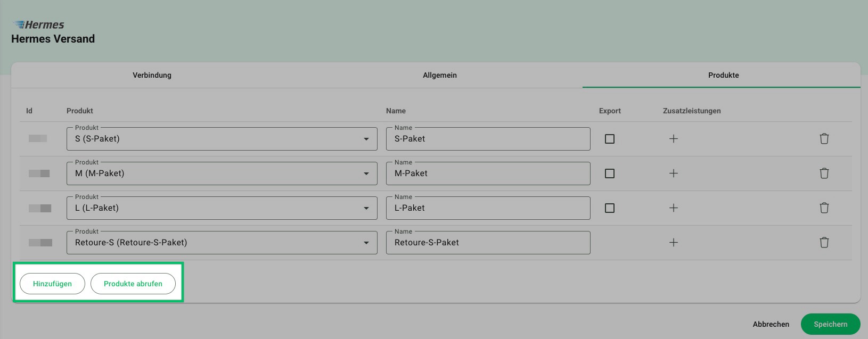Click trash icon for L-Paket row
Viewport: 868px width, 339px height.
824,208
